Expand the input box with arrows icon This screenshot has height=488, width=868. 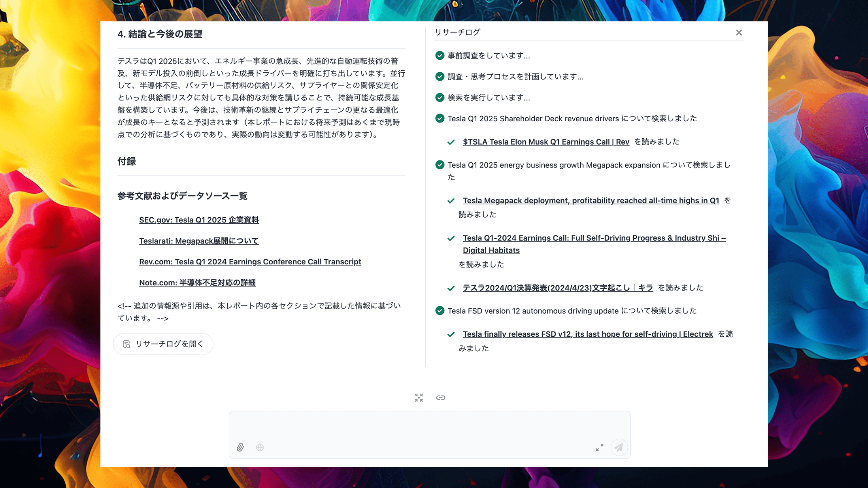coord(600,447)
